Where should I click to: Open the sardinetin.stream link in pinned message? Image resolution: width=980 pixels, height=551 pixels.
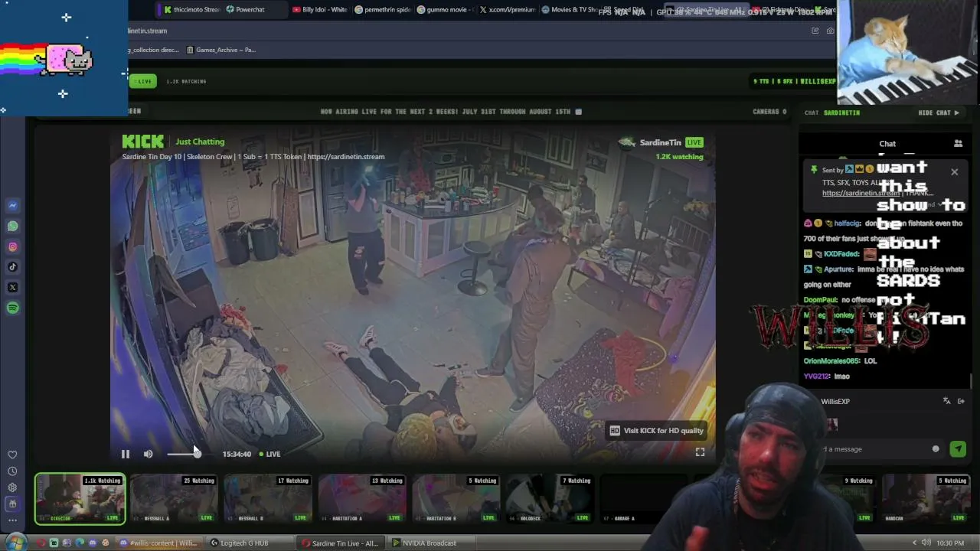[861, 193]
